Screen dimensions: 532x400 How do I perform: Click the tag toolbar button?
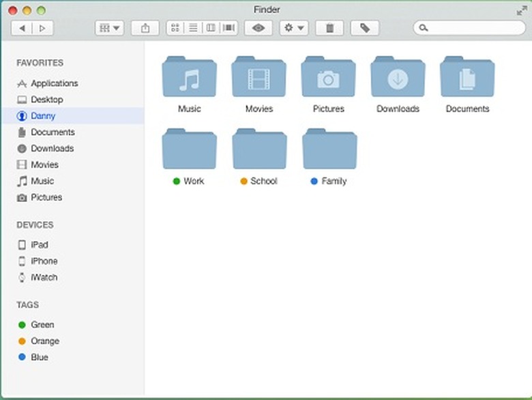tap(365, 28)
